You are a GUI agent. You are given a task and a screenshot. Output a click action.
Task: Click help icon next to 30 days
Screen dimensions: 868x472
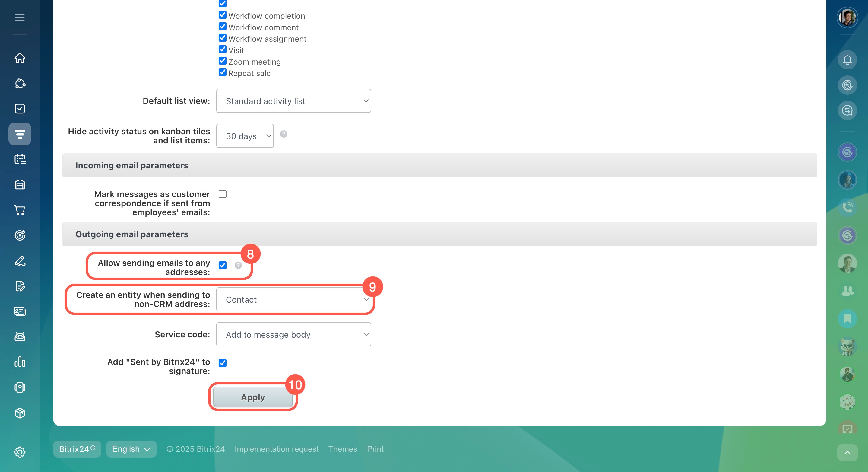click(284, 134)
